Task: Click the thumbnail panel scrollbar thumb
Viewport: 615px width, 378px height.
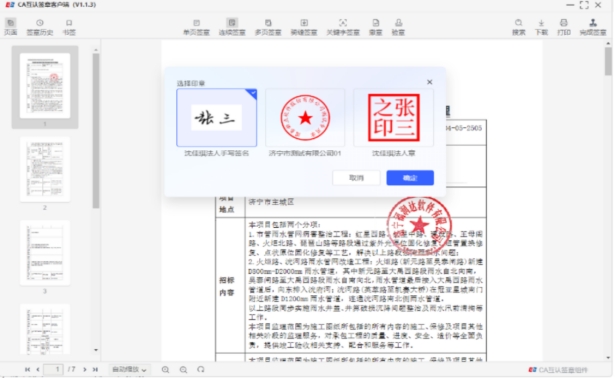Action: click(x=96, y=131)
